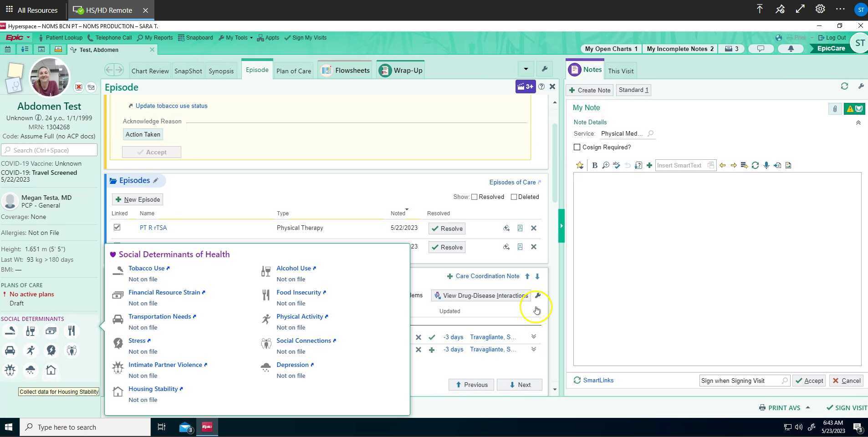Check the Resolved show filter
868x437 pixels.
coord(474,197)
